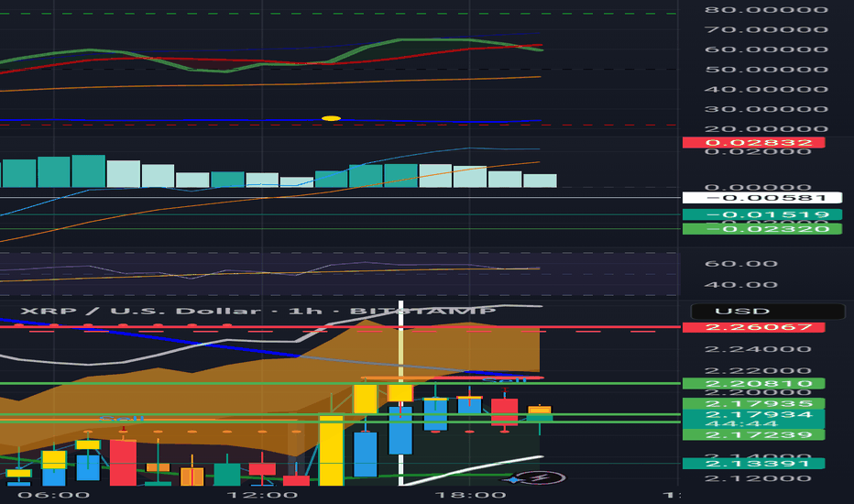Click the XRP / U.S. Dollar chart title
The width and height of the screenshot is (854, 504).
point(258,312)
